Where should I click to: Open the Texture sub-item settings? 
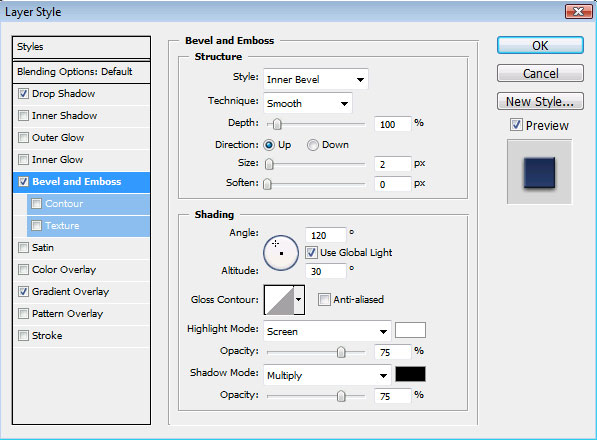[x=62, y=226]
